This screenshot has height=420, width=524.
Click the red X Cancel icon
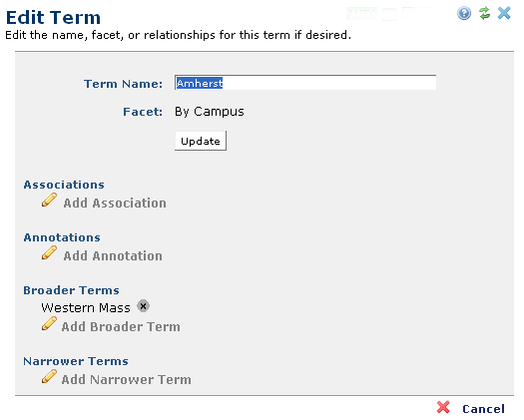click(443, 407)
